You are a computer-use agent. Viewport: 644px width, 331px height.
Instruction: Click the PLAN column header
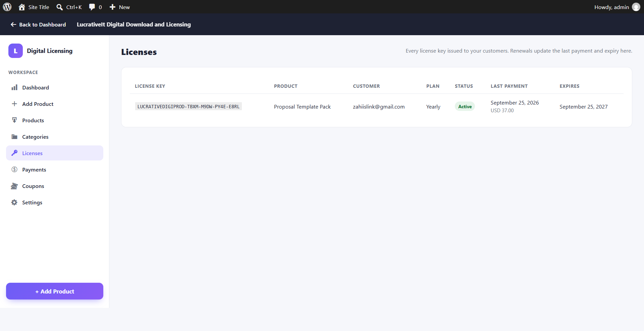click(x=433, y=86)
